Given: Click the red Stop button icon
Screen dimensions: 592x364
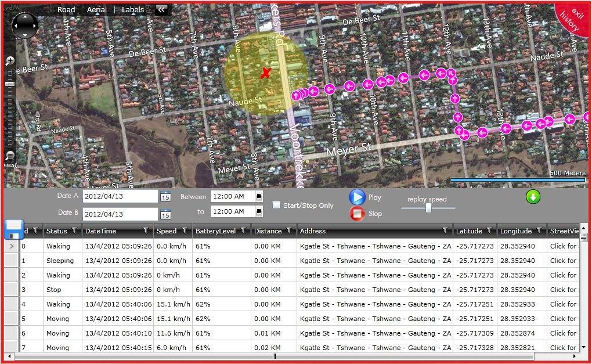Looking at the screenshot, I should coord(357,214).
